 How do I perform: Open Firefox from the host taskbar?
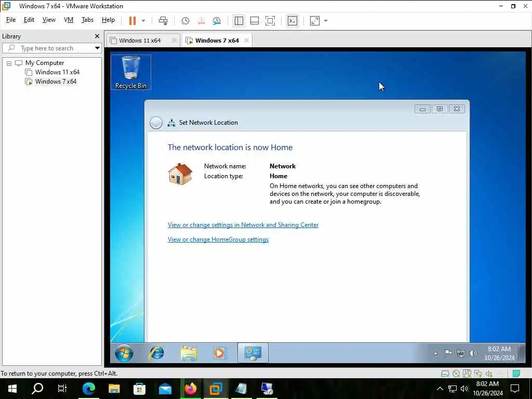[x=190, y=389]
